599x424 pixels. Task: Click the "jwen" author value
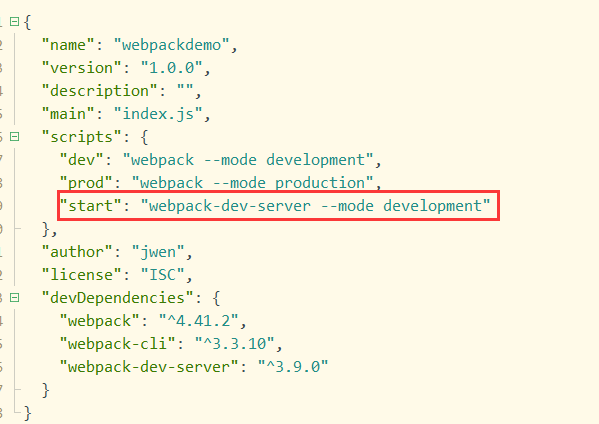(x=158, y=252)
